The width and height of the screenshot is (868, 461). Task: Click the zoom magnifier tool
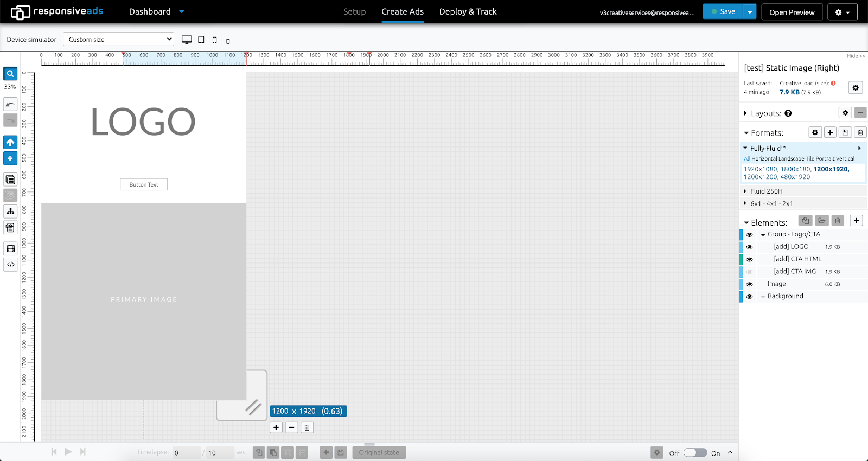tap(10, 73)
